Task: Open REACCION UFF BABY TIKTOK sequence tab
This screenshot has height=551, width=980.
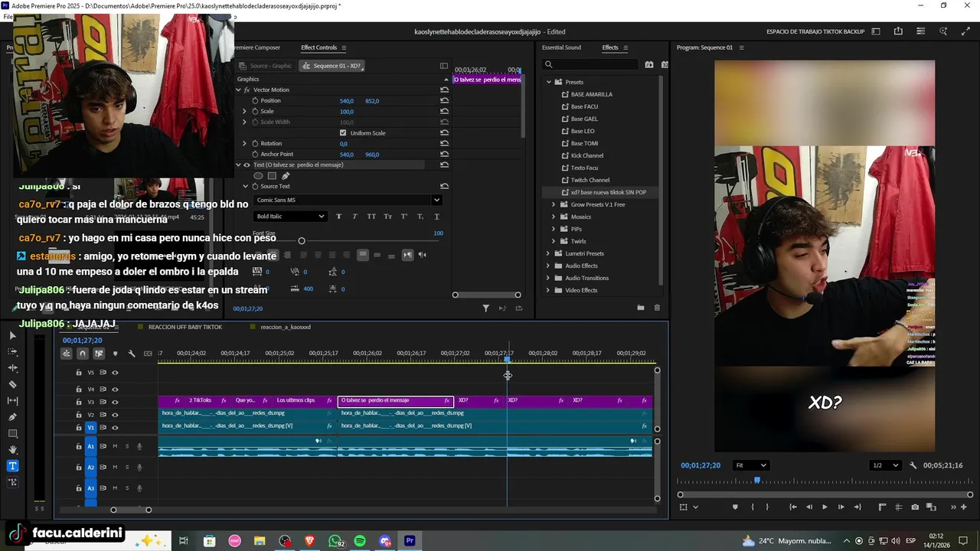Action: point(185,327)
